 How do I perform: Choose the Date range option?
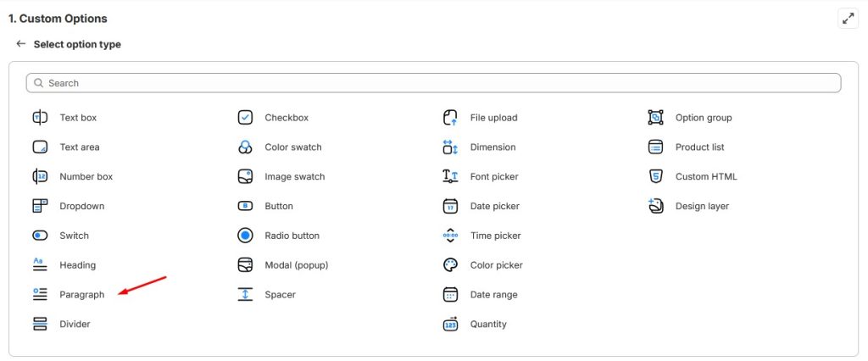pyautogui.click(x=494, y=295)
